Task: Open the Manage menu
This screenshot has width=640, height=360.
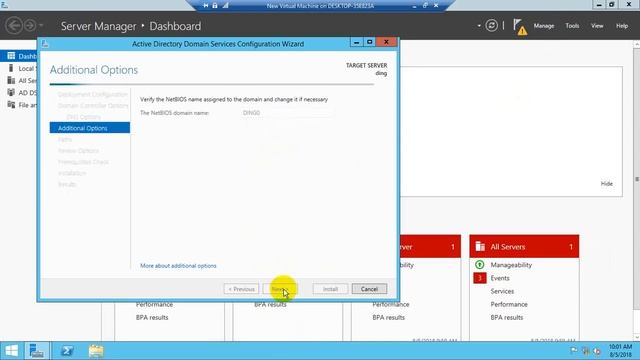Action: (x=544, y=26)
